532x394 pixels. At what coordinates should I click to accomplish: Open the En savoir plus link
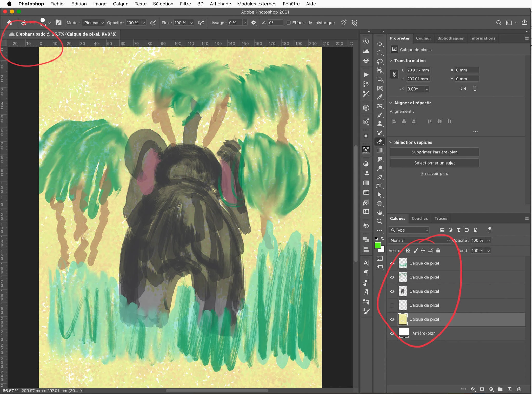pos(434,174)
